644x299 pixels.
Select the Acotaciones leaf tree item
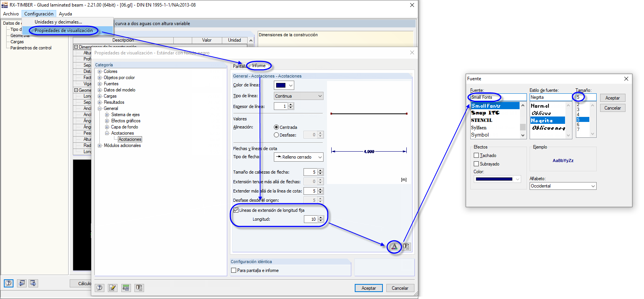pyautogui.click(x=130, y=139)
